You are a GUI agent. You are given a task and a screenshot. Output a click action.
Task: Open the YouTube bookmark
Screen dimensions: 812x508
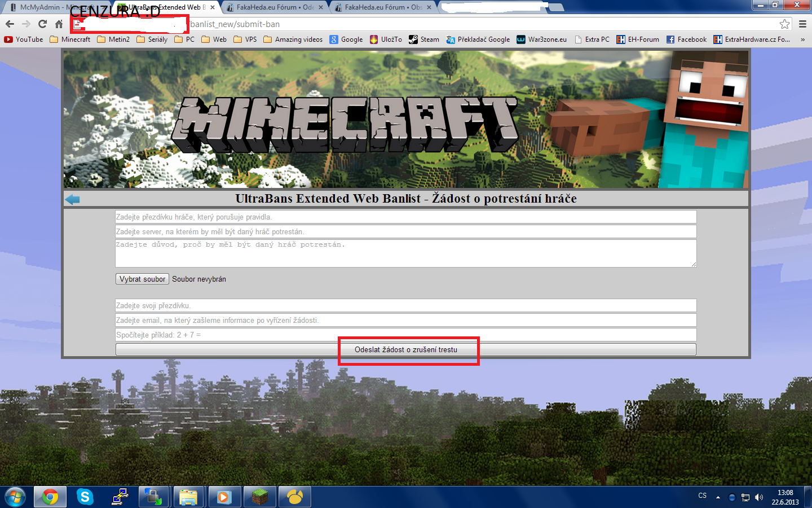tap(24, 40)
